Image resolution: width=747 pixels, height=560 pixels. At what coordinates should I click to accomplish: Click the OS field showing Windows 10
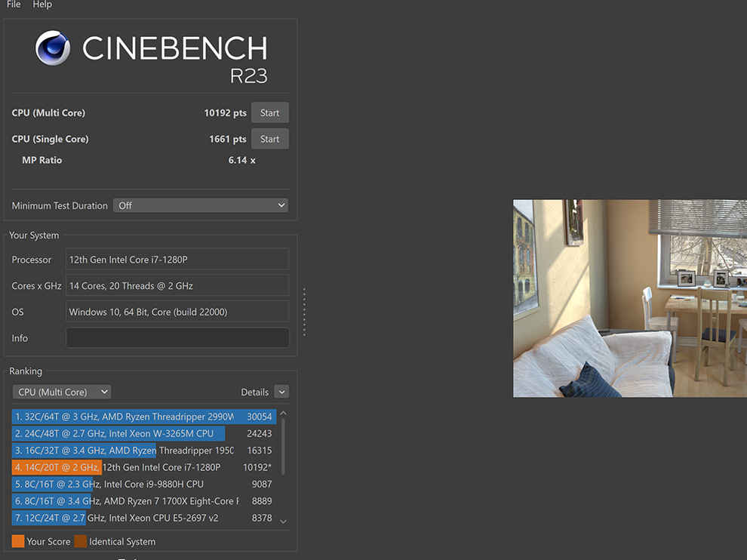[177, 312]
